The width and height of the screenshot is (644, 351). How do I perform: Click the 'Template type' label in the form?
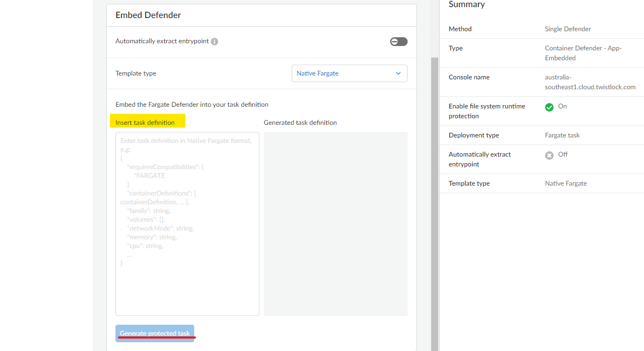tap(136, 73)
